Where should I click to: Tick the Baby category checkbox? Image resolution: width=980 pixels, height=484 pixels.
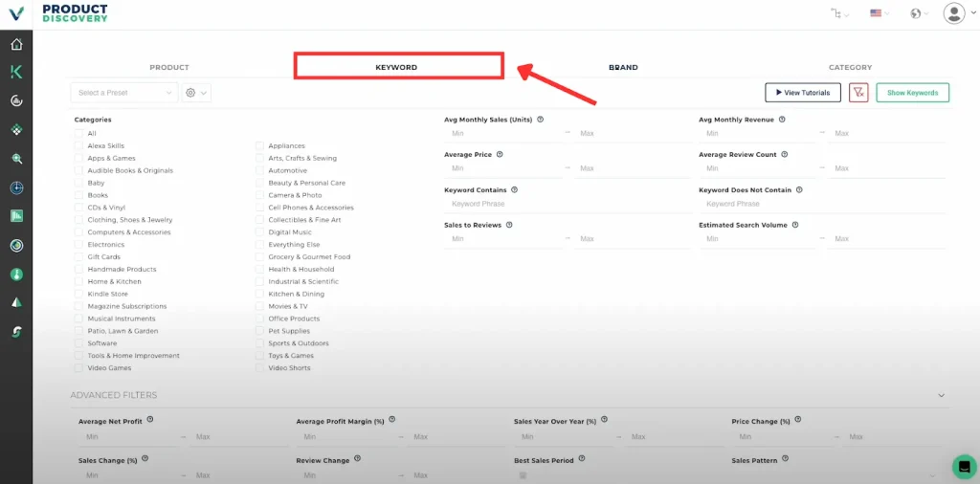pos(78,183)
